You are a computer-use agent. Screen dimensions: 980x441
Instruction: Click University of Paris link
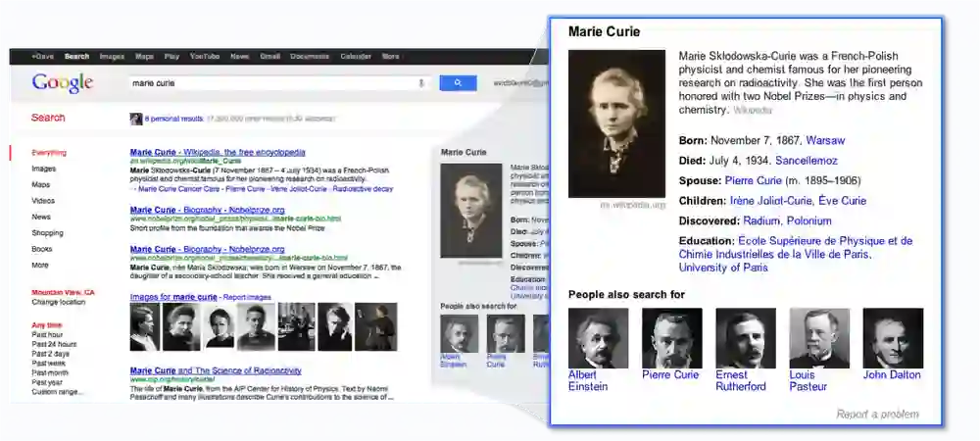point(723,268)
